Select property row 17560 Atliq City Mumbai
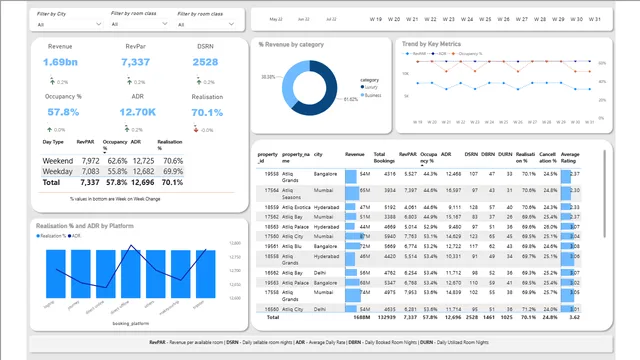Viewport: 640px width, 360px height. point(419,236)
